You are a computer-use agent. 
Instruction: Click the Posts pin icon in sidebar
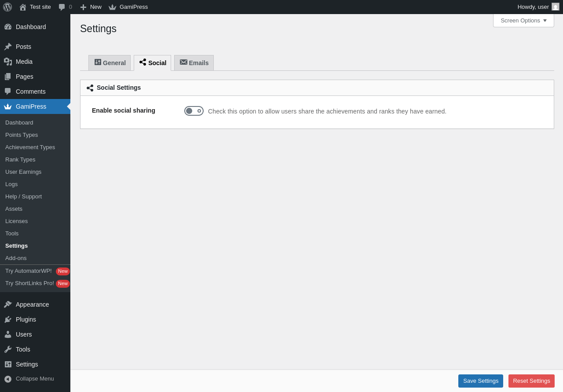(8, 47)
